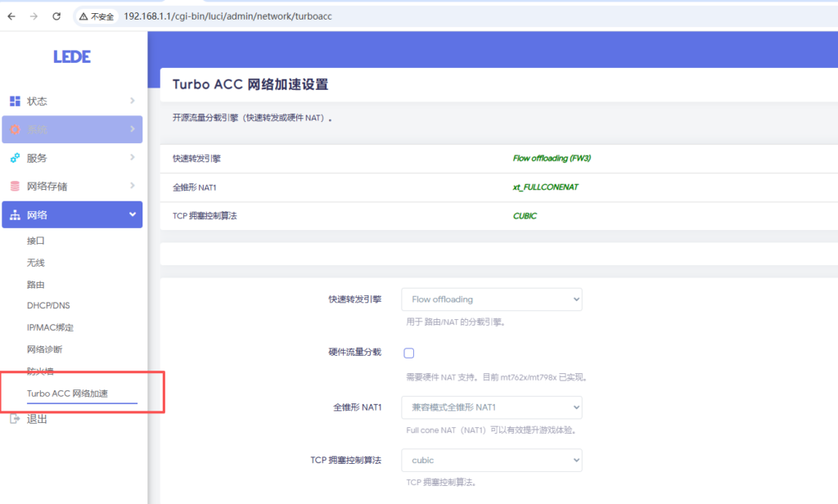Open the 无线 submenu item
This screenshot has width=838, height=504.
36,263
